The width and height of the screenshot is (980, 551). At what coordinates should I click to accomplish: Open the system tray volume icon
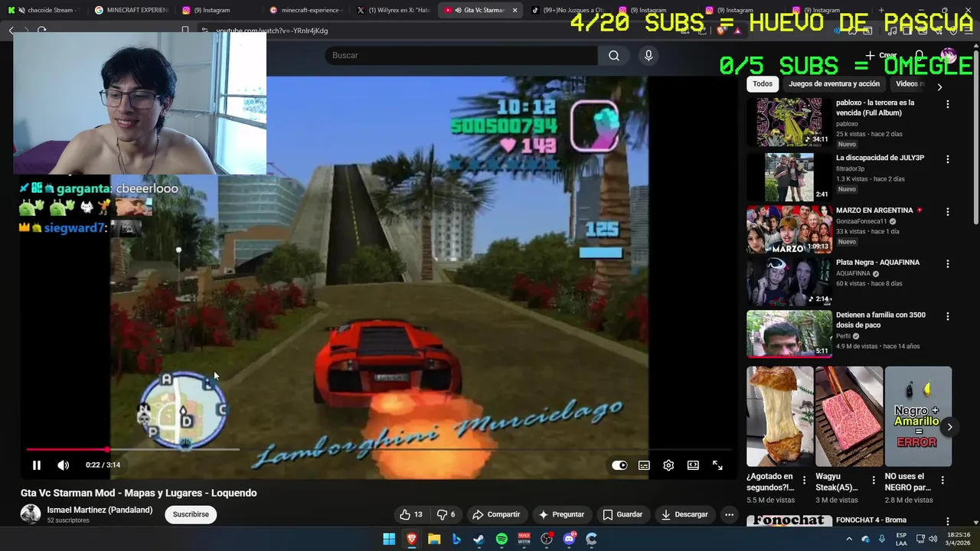tap(933, 539)
